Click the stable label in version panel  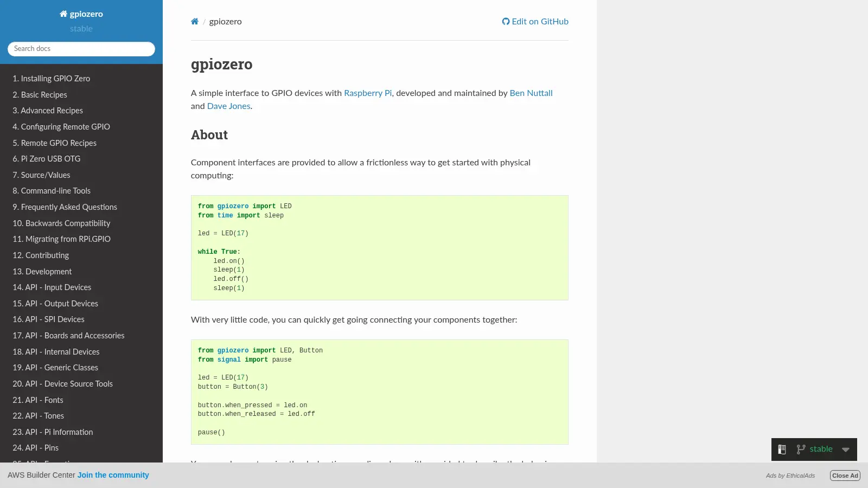821,449
